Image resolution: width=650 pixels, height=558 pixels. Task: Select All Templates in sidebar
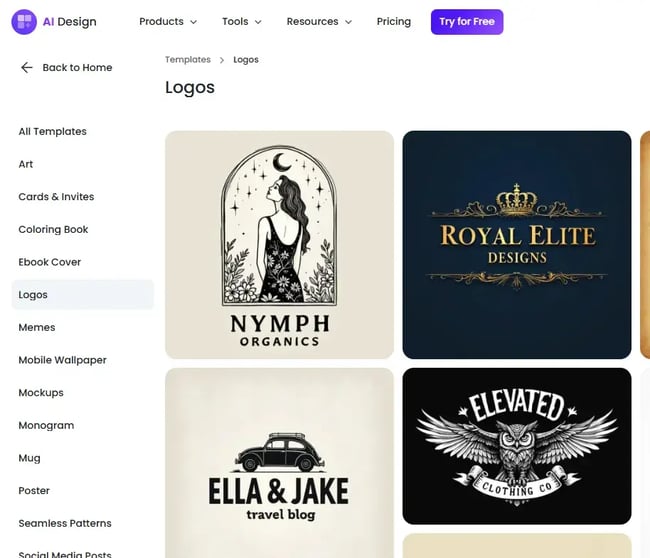(52, 132)
